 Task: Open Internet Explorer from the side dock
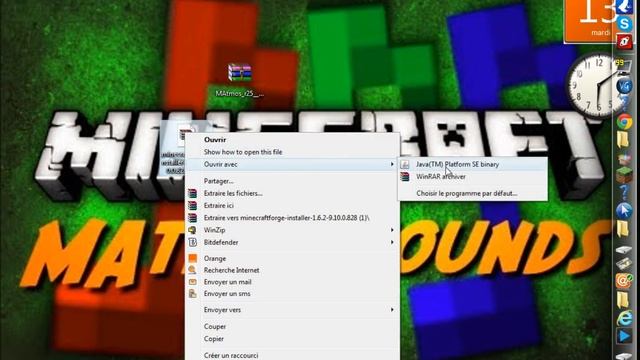624,318
